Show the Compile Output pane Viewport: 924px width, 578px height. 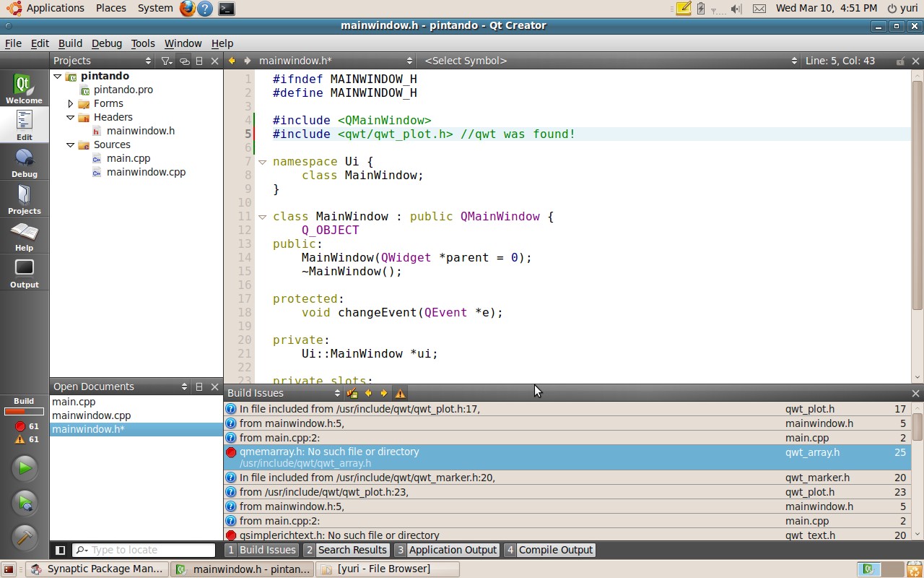point(549,550)
